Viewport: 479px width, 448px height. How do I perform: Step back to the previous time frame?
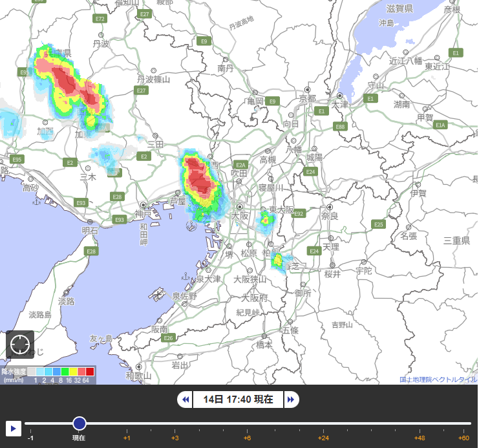[x=186, y=400]
